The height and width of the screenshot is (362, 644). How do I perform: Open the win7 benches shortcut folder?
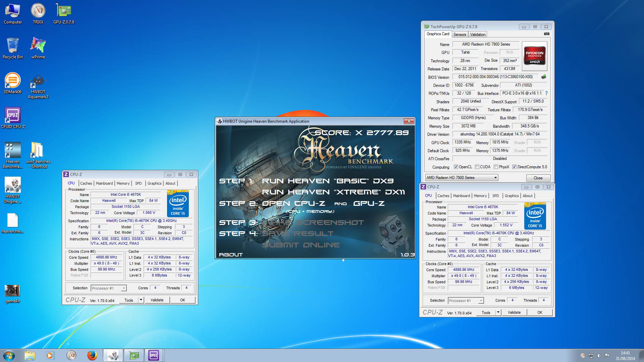point(38,155)
